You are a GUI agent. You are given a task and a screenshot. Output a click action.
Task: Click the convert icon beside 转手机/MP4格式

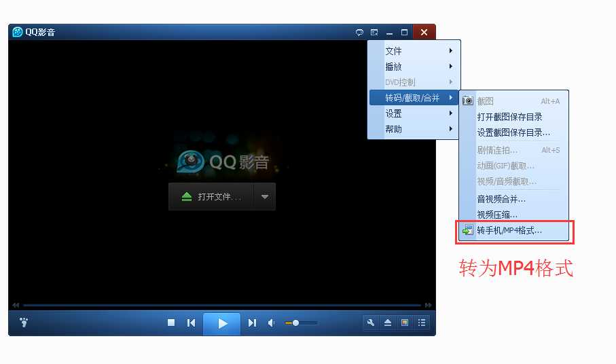coord(467,230)
